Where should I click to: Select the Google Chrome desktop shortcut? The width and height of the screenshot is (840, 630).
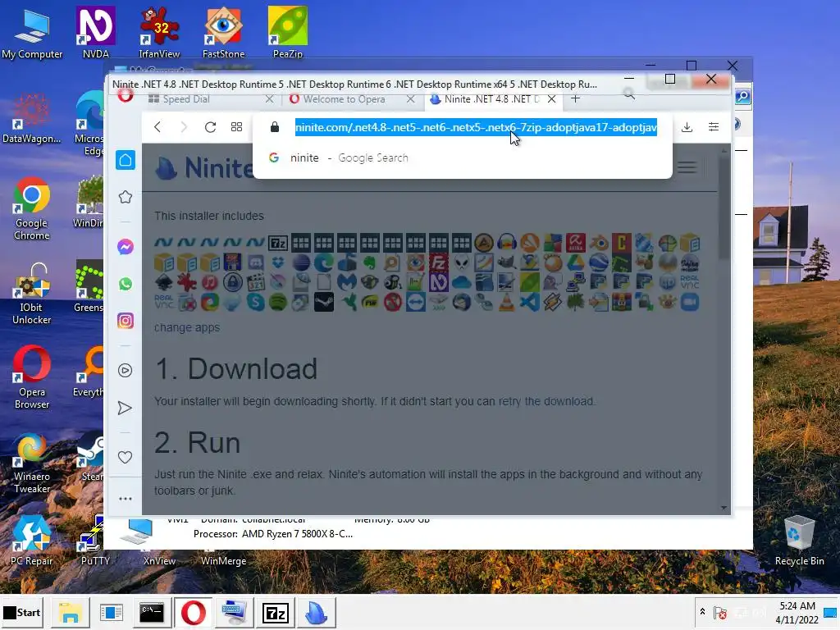coord(32,208)
